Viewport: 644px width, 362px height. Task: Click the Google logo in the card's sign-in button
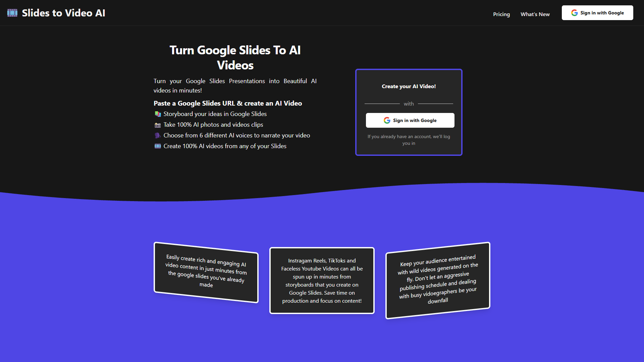coord(387,120)
